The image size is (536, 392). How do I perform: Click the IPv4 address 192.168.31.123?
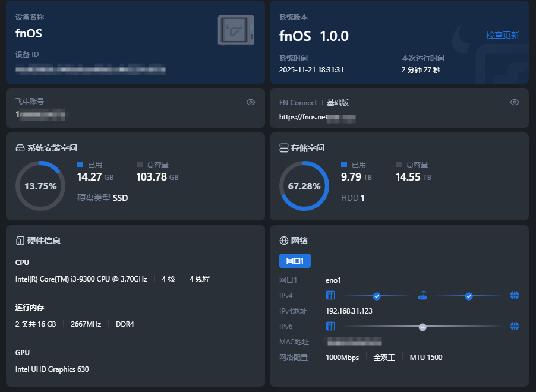pyautogui.click(x=349, y=311)
